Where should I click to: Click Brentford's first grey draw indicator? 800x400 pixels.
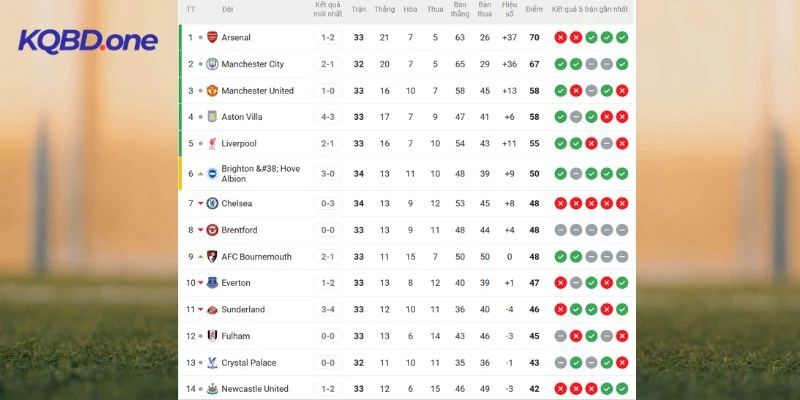[561, 230]
